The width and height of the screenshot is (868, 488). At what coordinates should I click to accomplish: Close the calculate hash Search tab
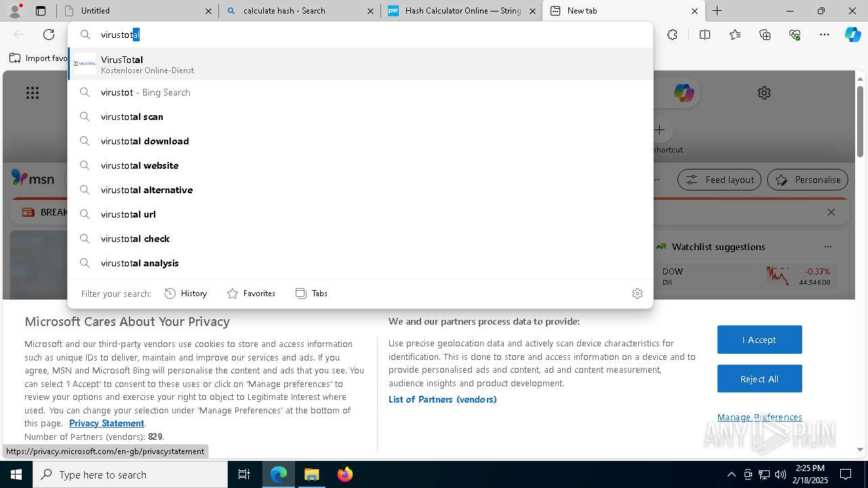[x=370, y=11]
